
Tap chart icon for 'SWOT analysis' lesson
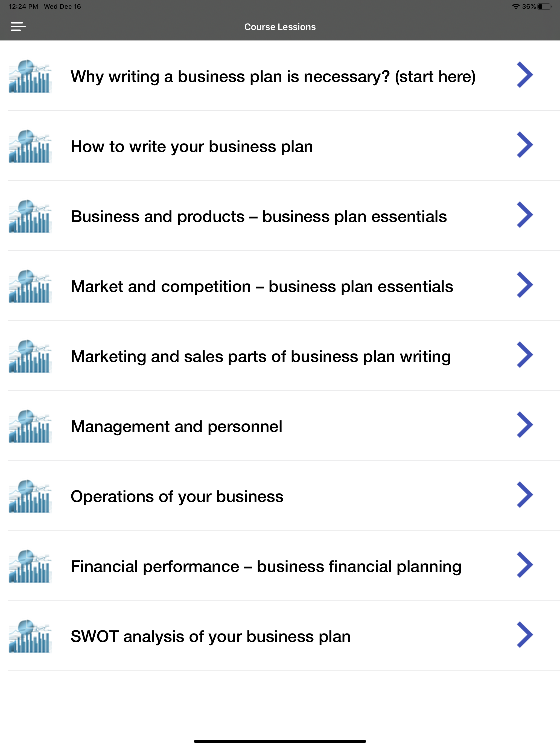(30, 636)
